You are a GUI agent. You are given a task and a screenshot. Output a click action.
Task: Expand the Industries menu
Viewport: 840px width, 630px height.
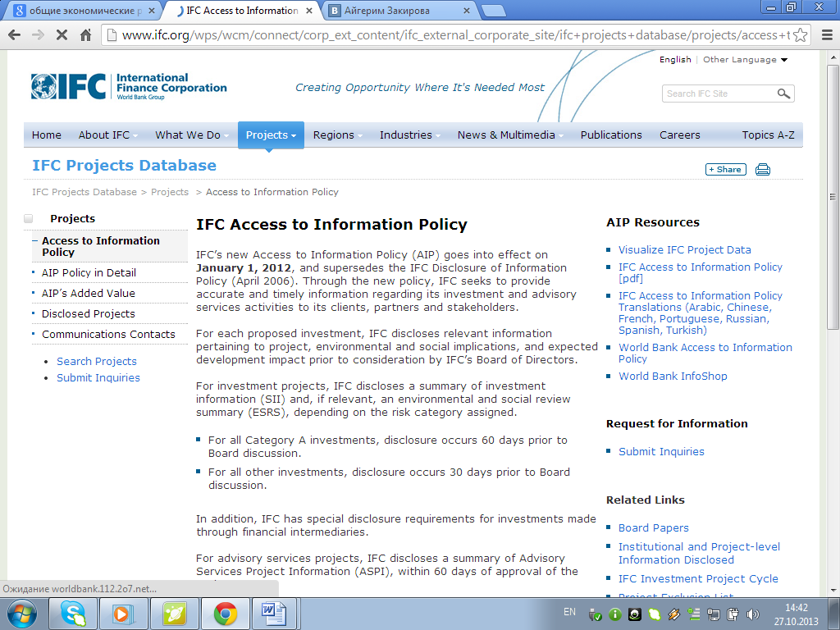(x=410, y=135)
